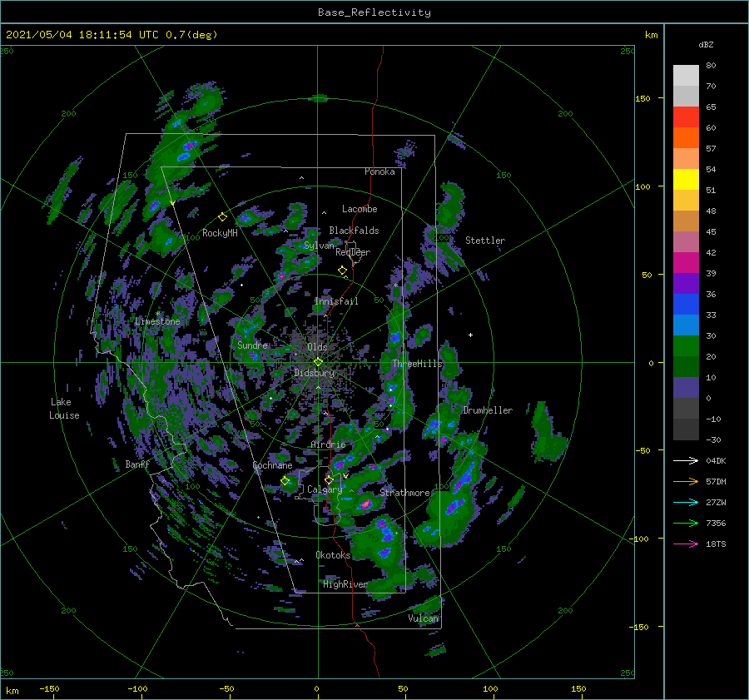Viewport: 749px width, 700px height.
Task: Select the yellow diamond marker beside RockyMH
Action: (x=222, y=217)
